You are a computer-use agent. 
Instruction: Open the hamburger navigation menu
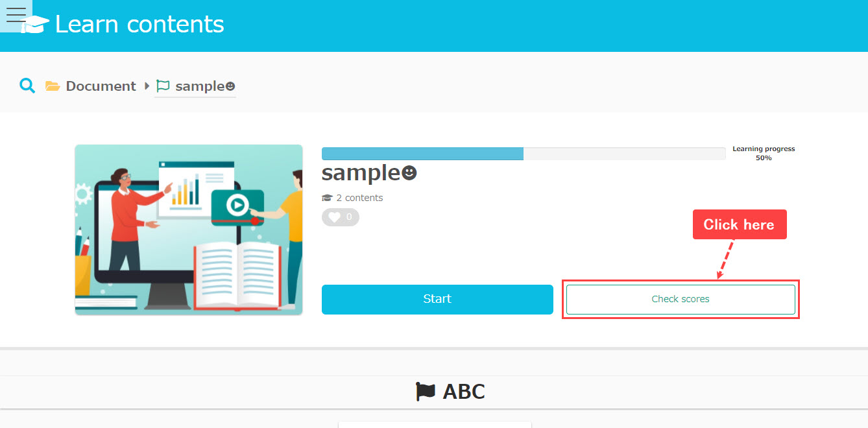(x=16, y=16)
